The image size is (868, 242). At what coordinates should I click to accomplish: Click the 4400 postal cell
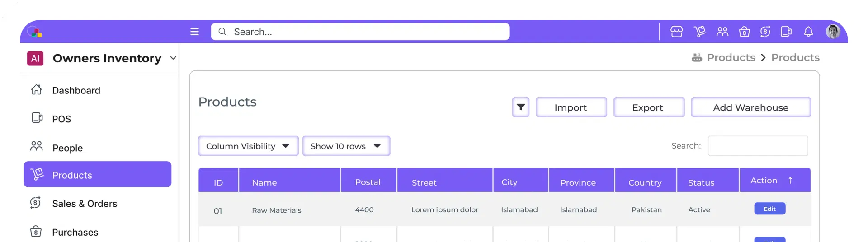click(364, 209)
